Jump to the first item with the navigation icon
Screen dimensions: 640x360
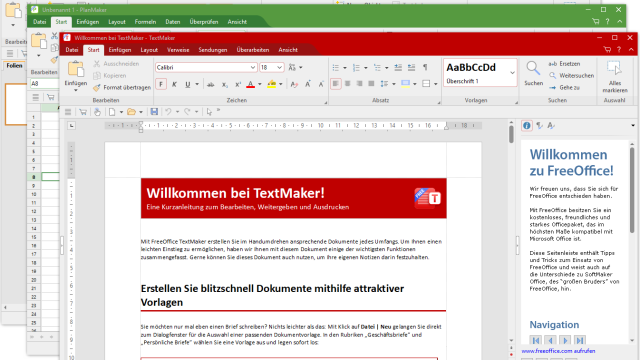536,340
